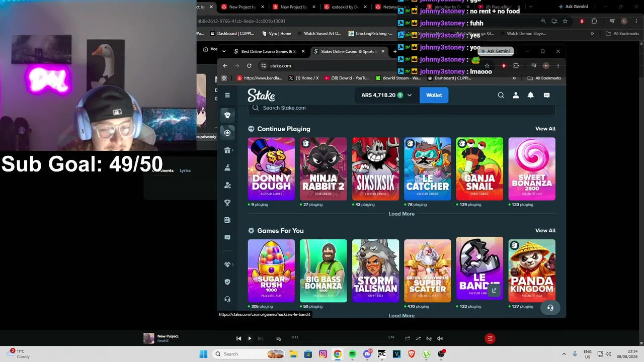
Task: Open the Affiliate icon in Stake sidebar
Action: [x=227, y=185]
